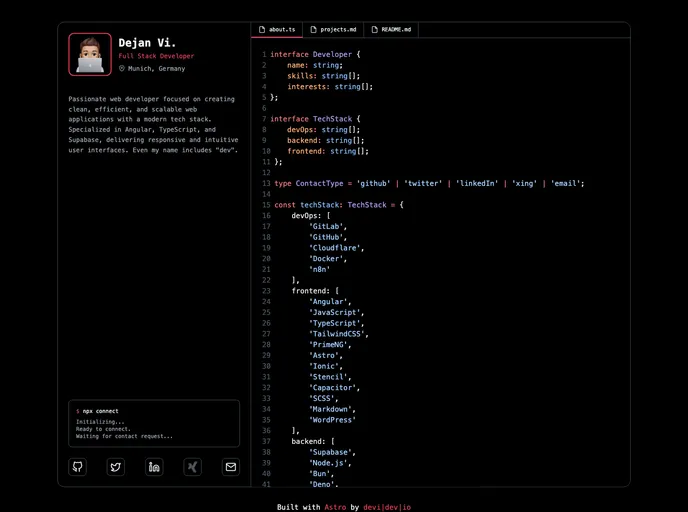Switch to the README.md tab
688x512 pixels.
(x=391, y=29)
